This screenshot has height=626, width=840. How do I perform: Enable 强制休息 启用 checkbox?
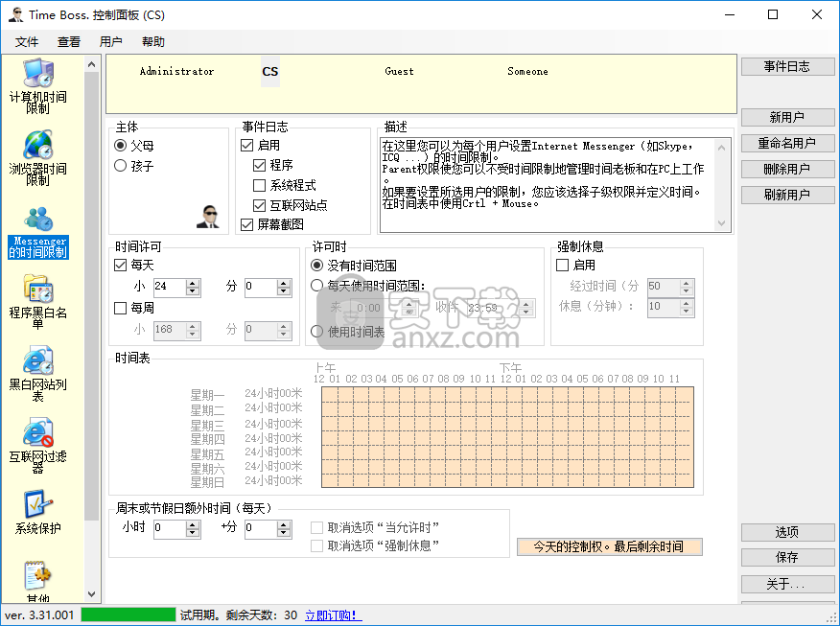563,266
